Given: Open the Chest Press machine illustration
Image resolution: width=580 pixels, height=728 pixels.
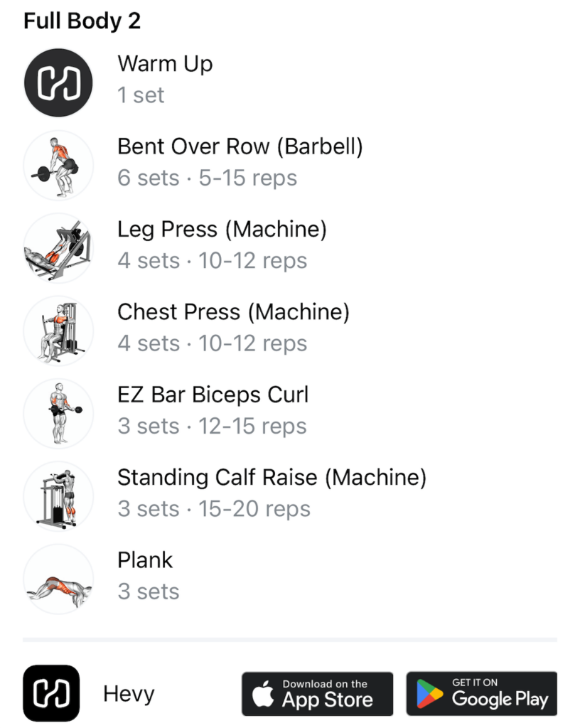Looking at the screenshot, I should tap(58, 330).
